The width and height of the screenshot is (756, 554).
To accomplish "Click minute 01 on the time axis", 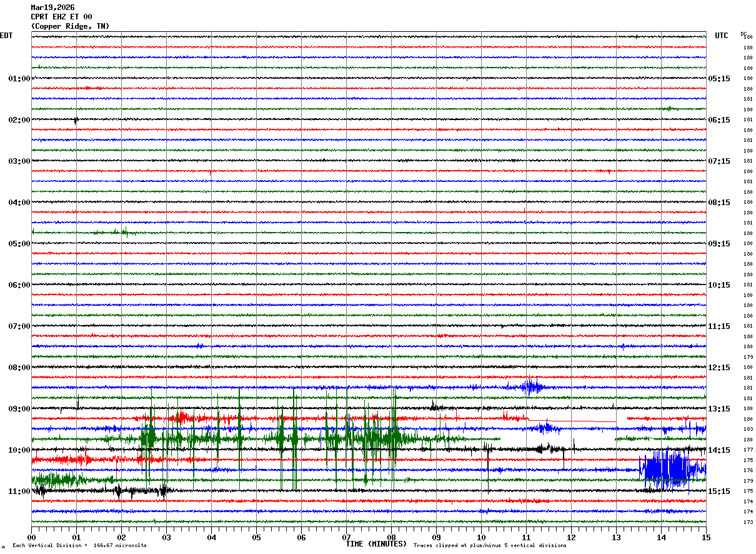I will click(x=76, y=537).
